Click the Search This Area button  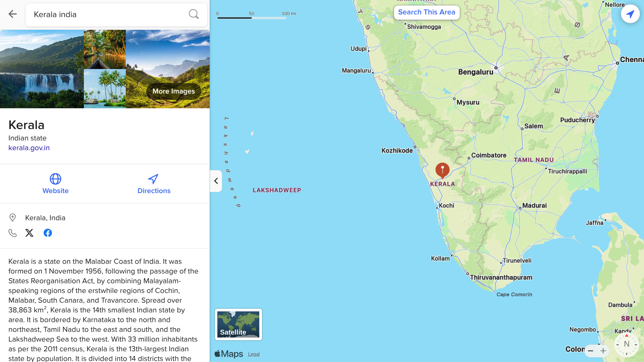click(427, 12)
